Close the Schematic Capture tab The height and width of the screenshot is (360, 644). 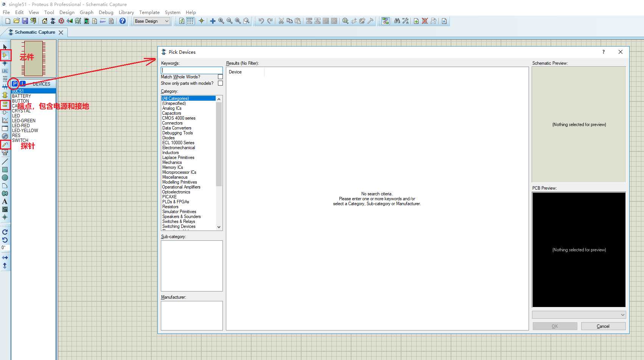pyautogui.click(x=61, y=33)
